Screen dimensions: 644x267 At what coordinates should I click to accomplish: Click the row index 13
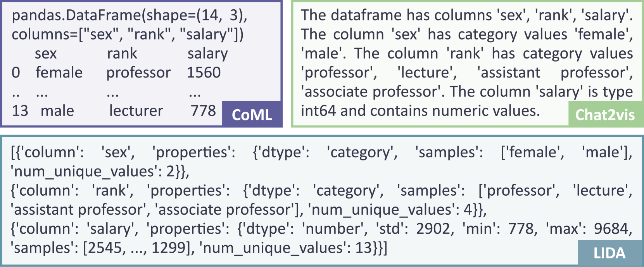tap(20, 111)
